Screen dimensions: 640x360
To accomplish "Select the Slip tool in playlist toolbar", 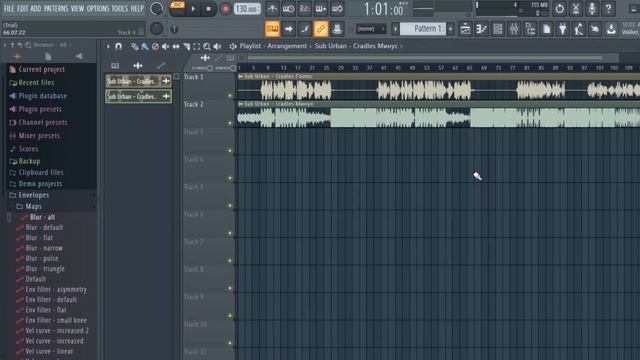I will pyautogui.click(x=176, y=47).
